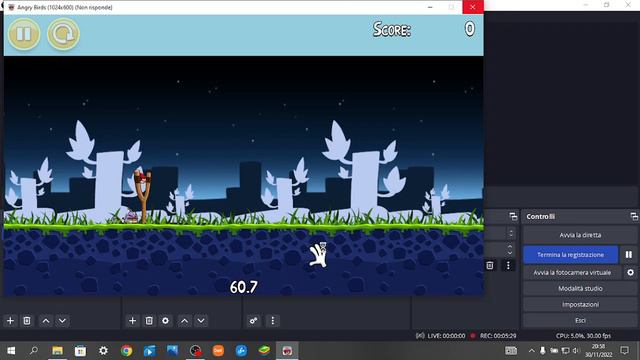The image size is (640, 360).
Task: Click Termina la registrazione button
Action: pyautogui.click(x=571, y=255)
